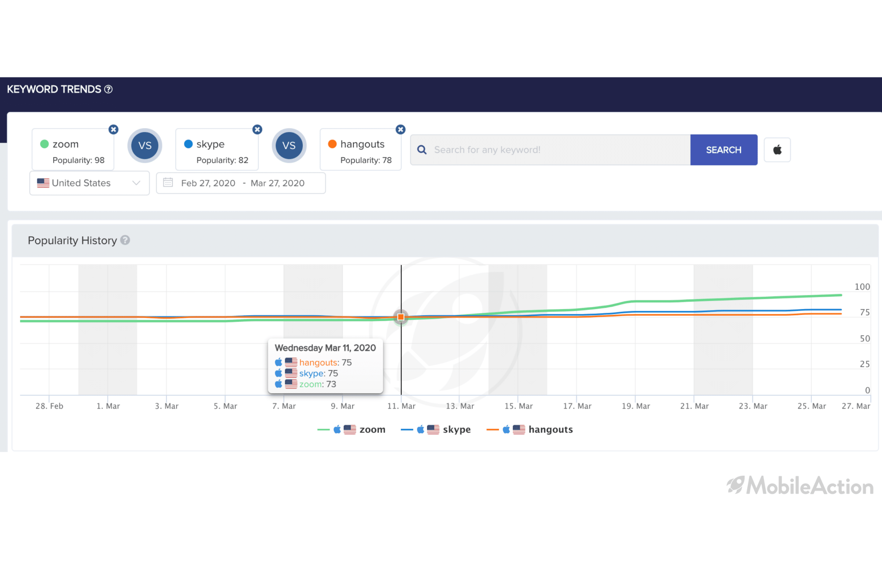Click the green dot on zoom keyword card
882x588 pixels.
click(44, 144)
